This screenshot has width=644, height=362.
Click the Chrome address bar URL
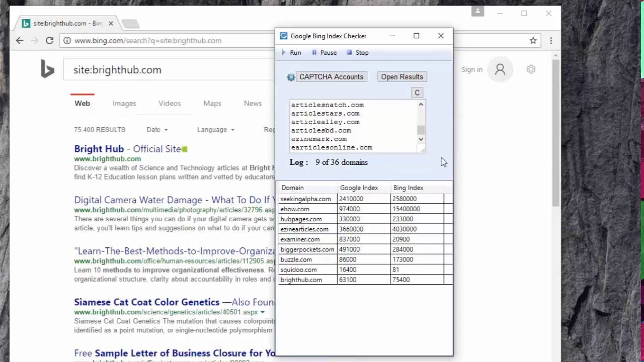(x=148, y=41)
